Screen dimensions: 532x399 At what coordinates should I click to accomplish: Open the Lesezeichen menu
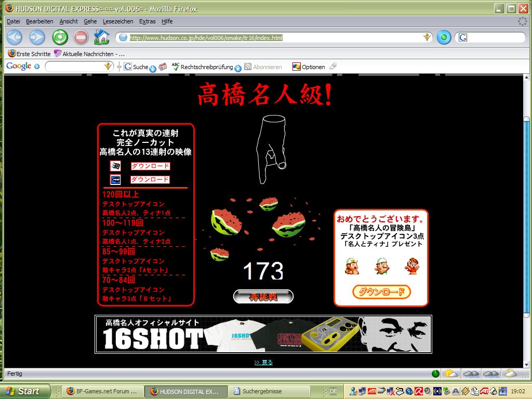[118, 21]
